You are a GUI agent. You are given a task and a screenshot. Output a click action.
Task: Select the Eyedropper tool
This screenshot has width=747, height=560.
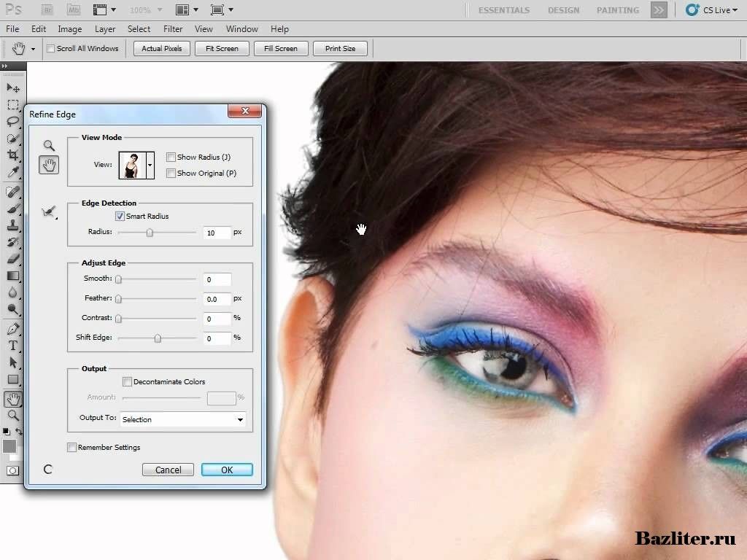(x=13, y=173)
